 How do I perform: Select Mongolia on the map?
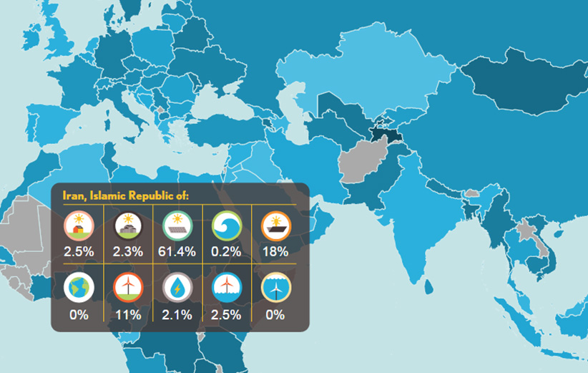(525, 82)
